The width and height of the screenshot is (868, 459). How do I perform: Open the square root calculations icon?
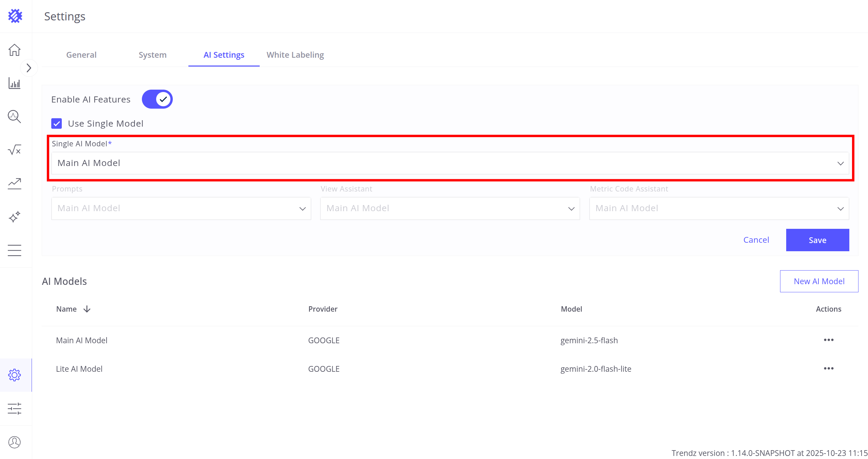pyautogui.click(x=14, y=150)
